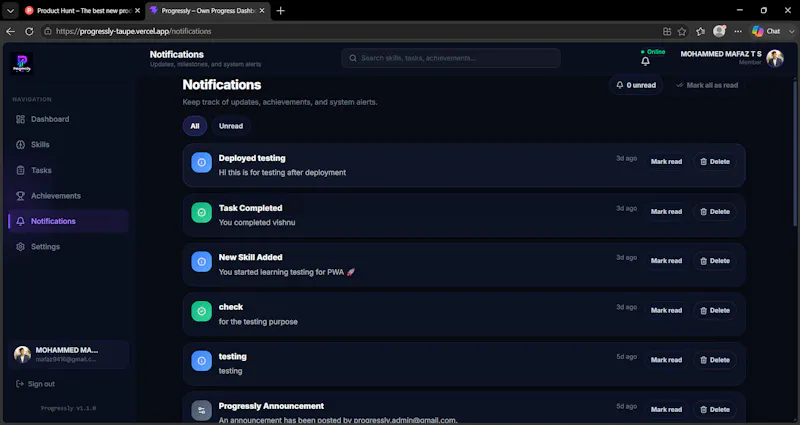Viewport: 800px width, 425px height.
Task: Open the tab search dropdown arrow
Action: click(x=10, y=10)
